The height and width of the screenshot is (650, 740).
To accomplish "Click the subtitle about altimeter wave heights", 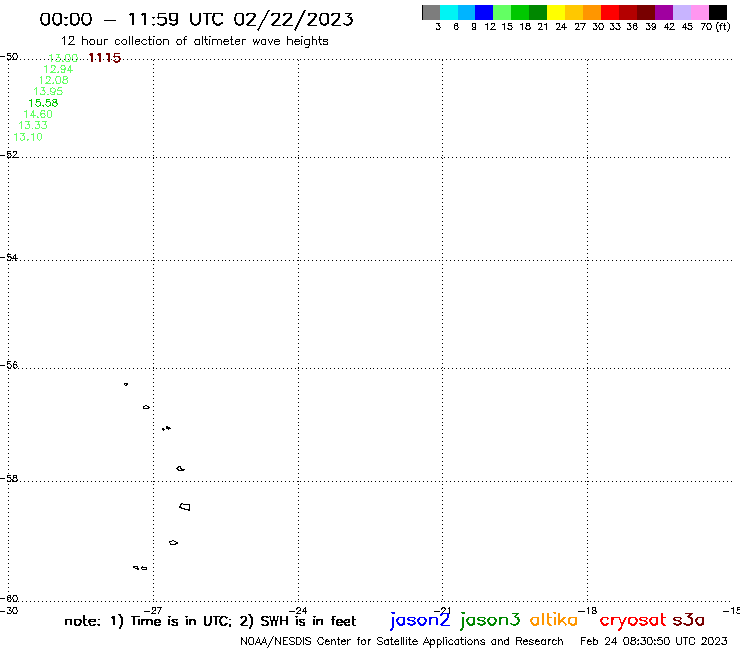I will point(194,42).
